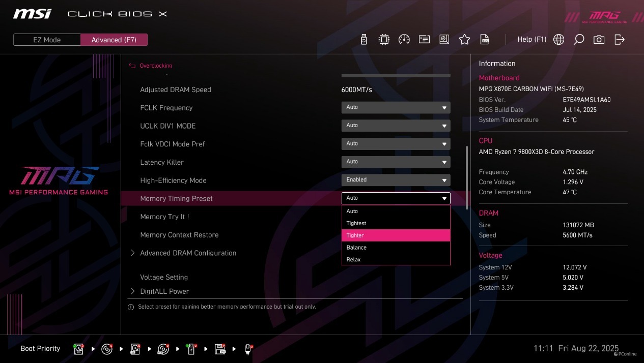Screen dimensions: 644x363
Task: Click the UCLK DIV1 MODE label
Action: coord(167,126)
